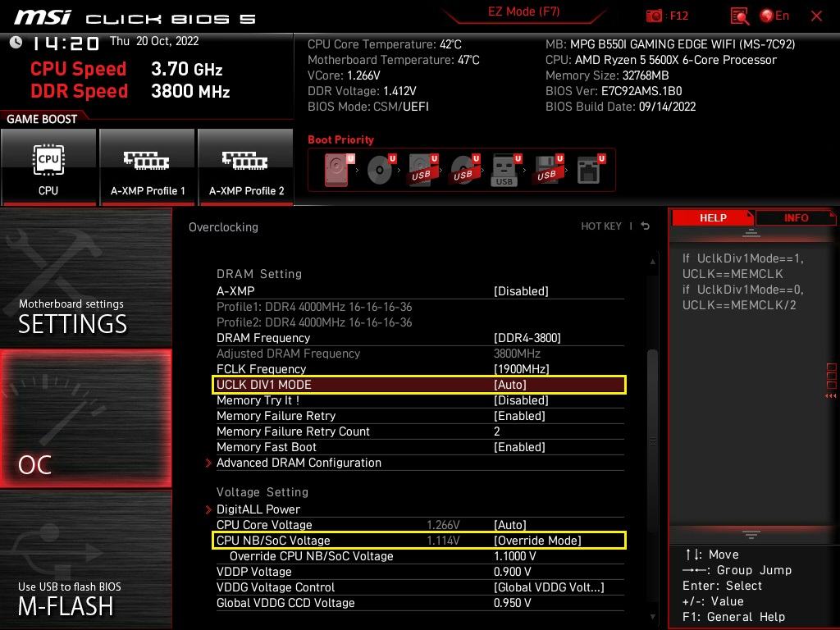This screenshot has height=630, width=840.
Task: Change language via the En globe icon
Action: pos(774,16)
